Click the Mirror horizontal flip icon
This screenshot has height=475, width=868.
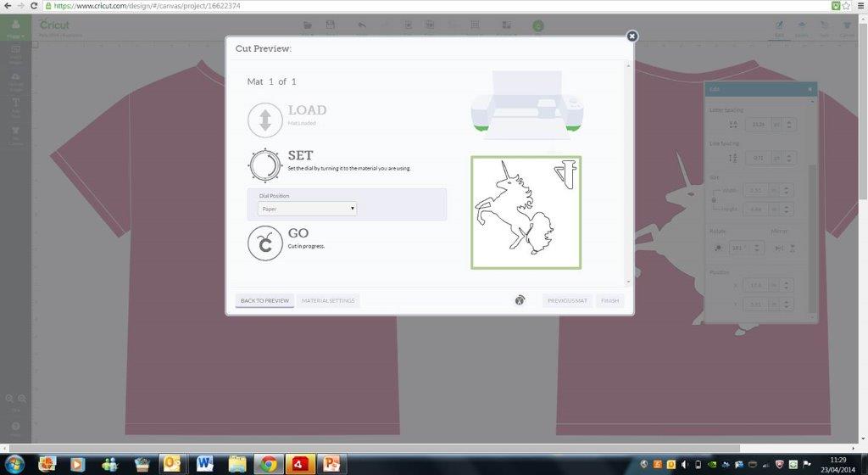779,248
